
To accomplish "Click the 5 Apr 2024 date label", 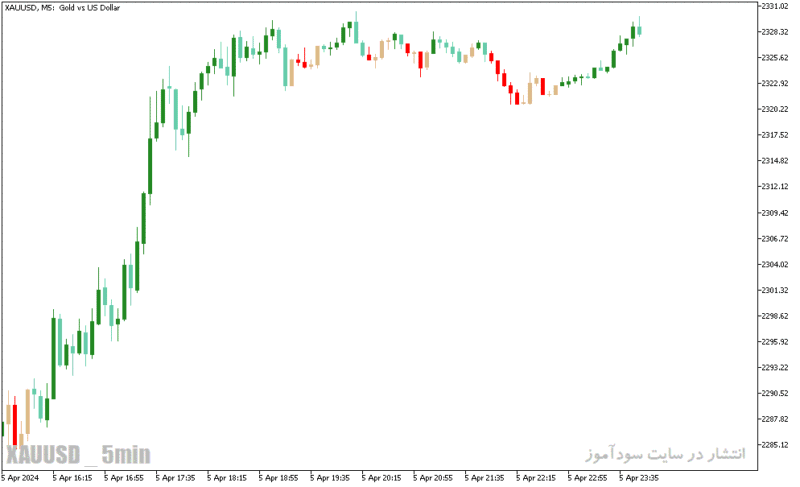I will (x=20, y=478).
